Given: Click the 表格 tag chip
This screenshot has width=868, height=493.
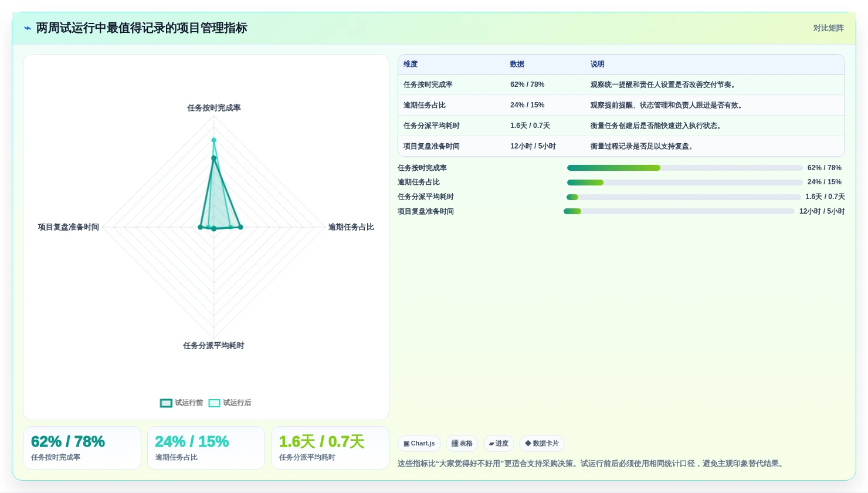Looking at the screenshot, I should (x=462, y=444).
